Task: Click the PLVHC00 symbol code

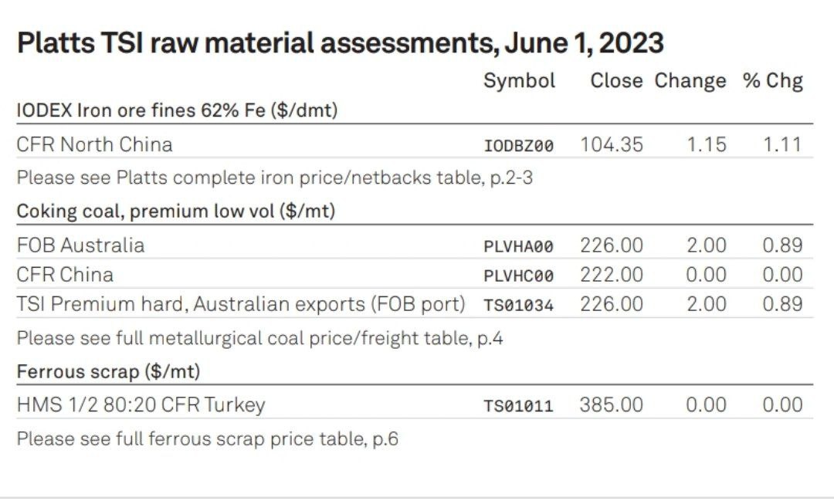Action: 518,276
